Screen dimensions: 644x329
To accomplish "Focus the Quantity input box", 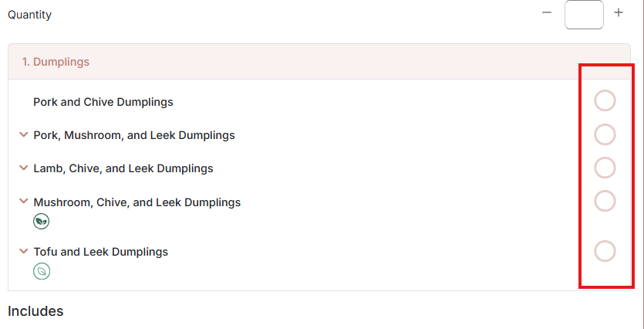I will pos(584,15).
